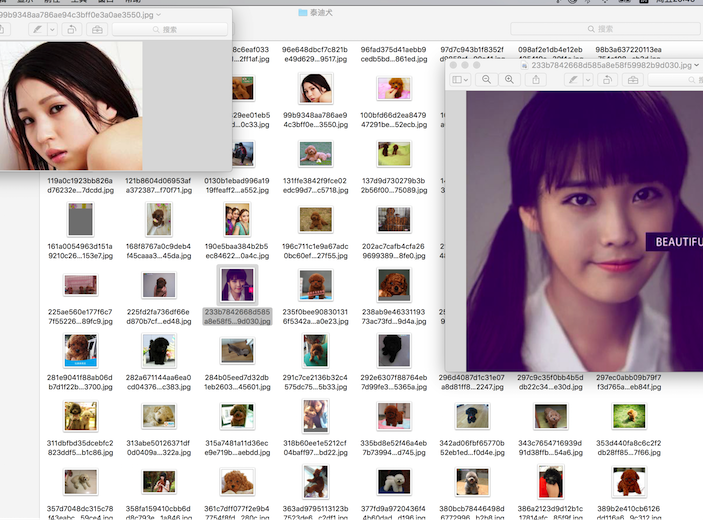Select thumbnail 190e5baa384b2b5 in Finder
Viewport: 703px width, 520px height.
click(237, 219)
